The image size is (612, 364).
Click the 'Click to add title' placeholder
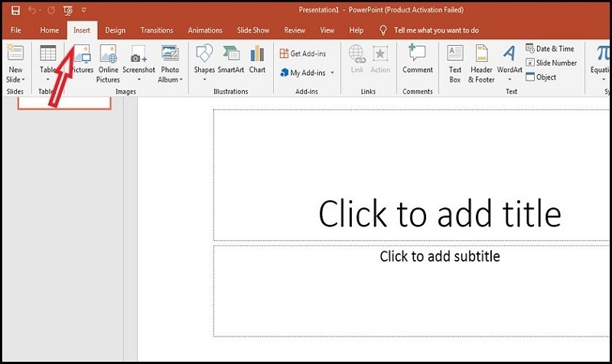[x=439, y=213]
